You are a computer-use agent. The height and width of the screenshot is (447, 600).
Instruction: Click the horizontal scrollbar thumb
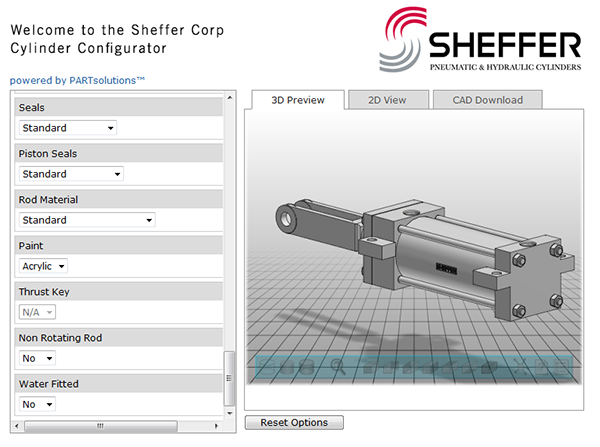point(101,426)
